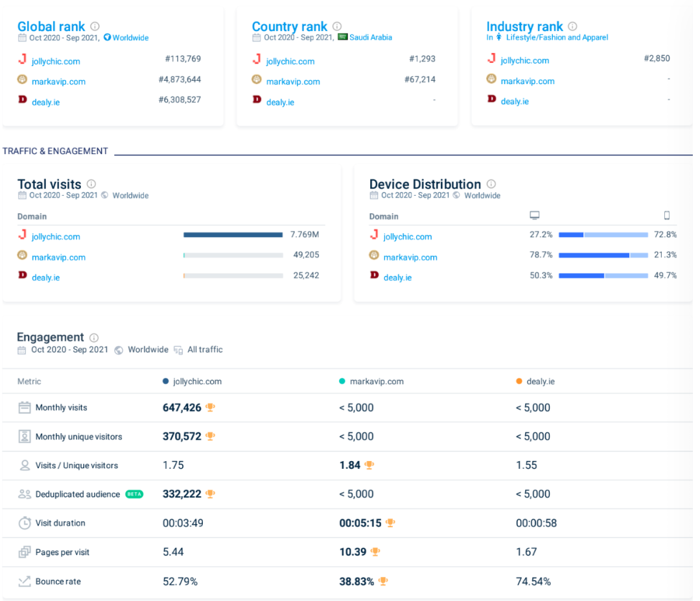700x601 pixels.
Task: Click the Metric column header
Action: pyautogui.click(x=29, y=381)
